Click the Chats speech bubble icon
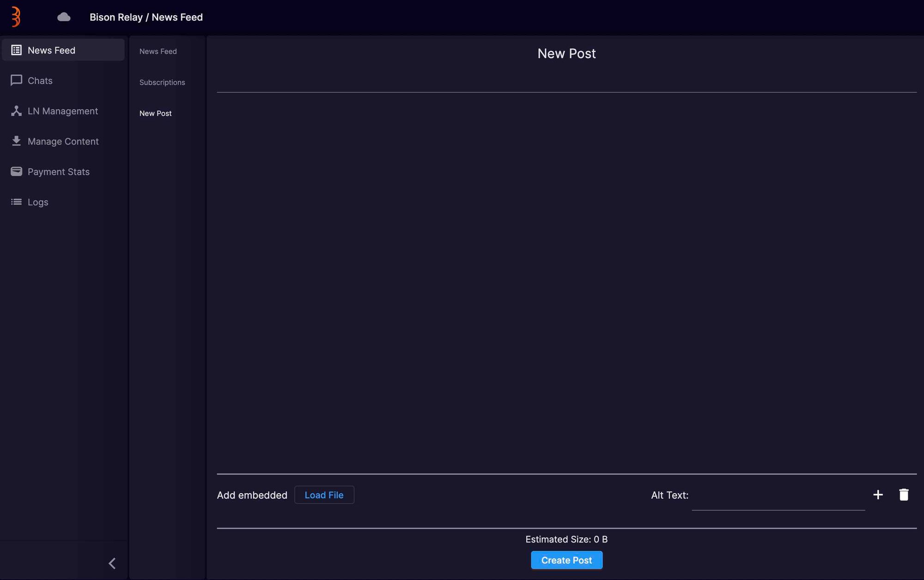 (16, 80)
